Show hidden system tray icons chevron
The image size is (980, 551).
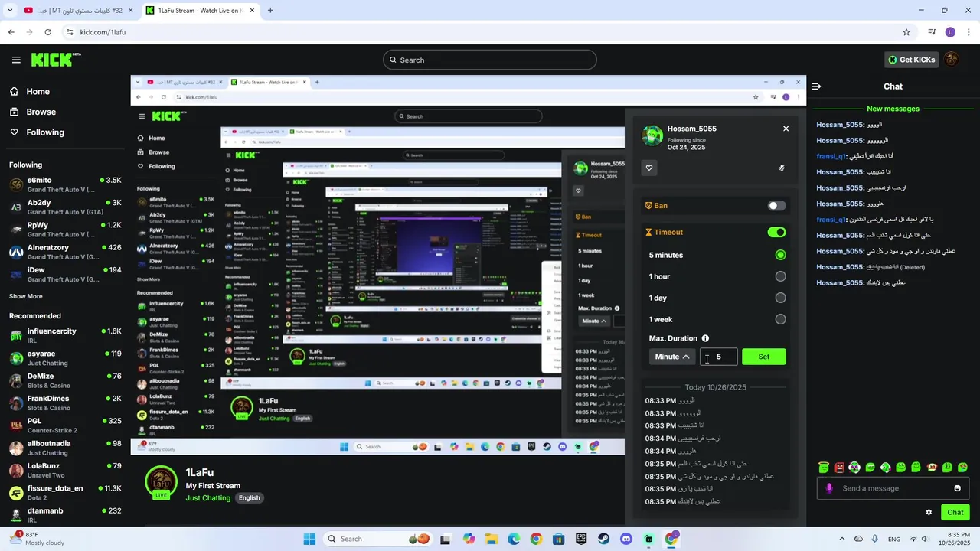[x=842, y=539]
